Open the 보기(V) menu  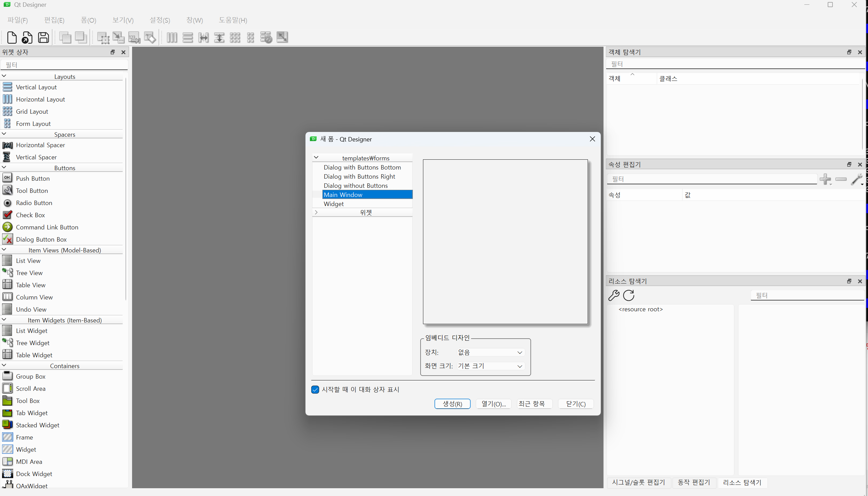(123, 20)
